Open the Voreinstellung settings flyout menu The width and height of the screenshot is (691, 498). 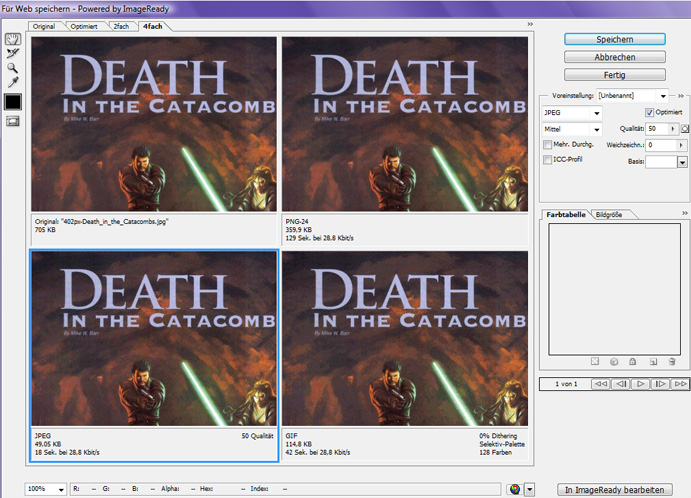680,96
